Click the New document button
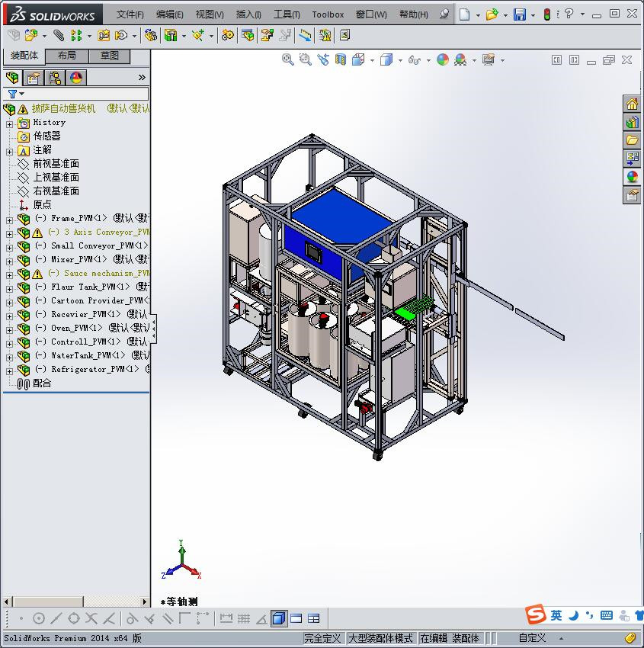 pyautogui.click(x=465, y=14)
